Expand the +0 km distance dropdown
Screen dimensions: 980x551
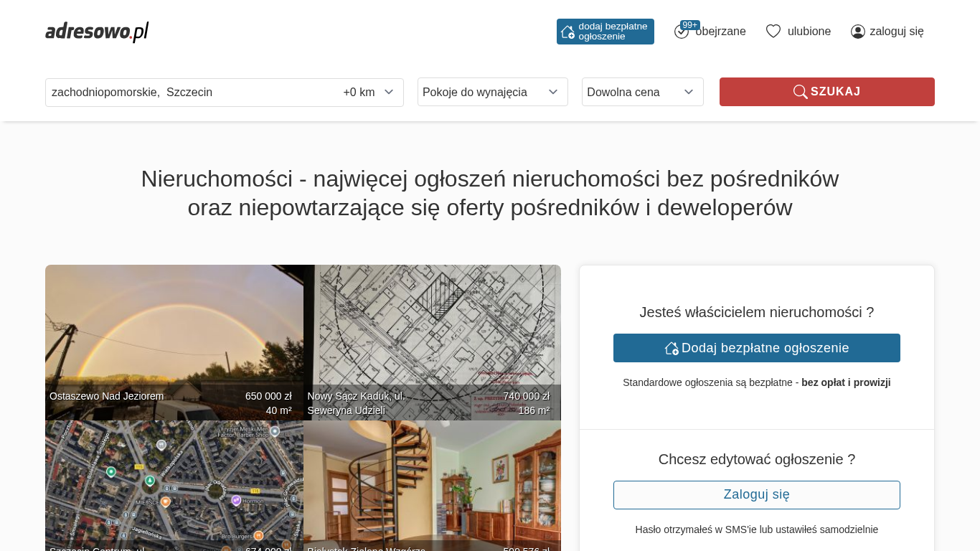click(x=369, y=93)
